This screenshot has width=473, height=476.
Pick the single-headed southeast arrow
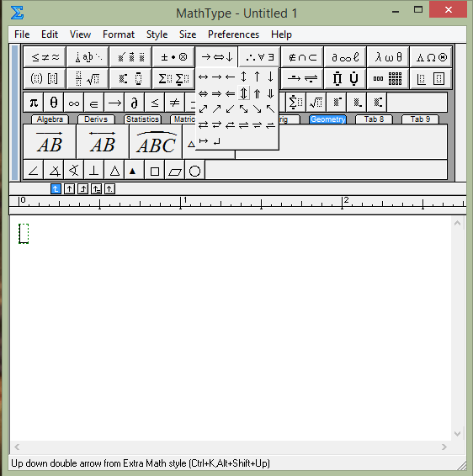tap(257, 109)
